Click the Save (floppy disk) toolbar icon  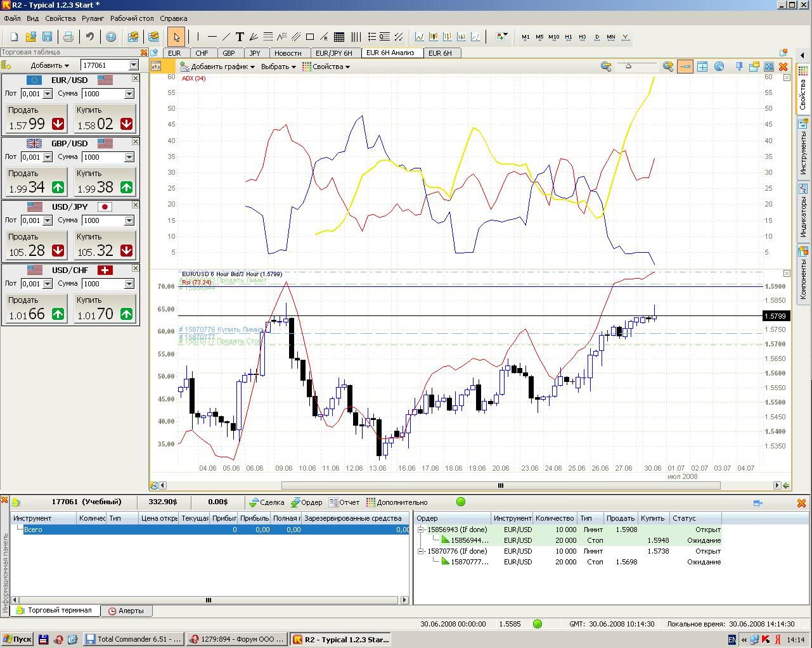tap(47, 37)
